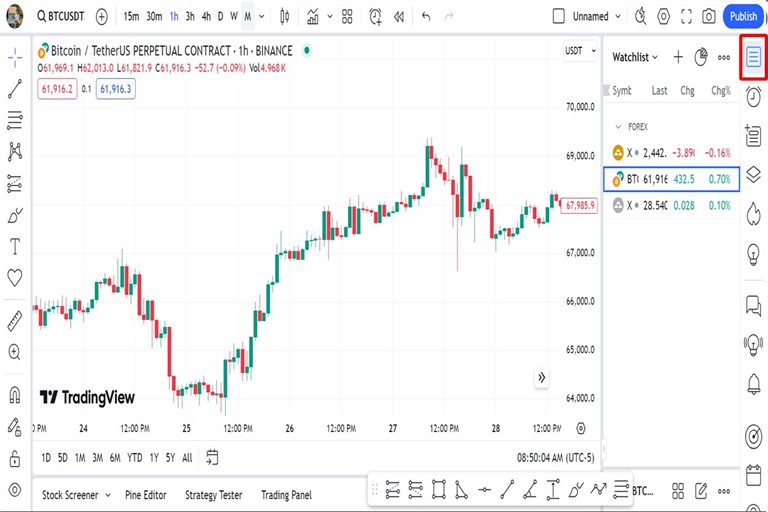Open the Stock Screener tab
This screenshot has height=512, width=768.
point(75,495)
